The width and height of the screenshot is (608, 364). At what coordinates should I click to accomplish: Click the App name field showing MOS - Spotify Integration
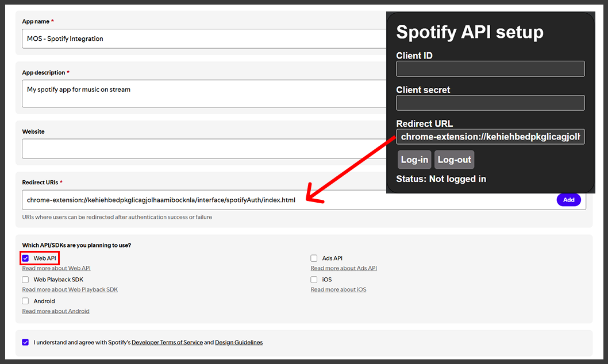[x=172, y=38]
